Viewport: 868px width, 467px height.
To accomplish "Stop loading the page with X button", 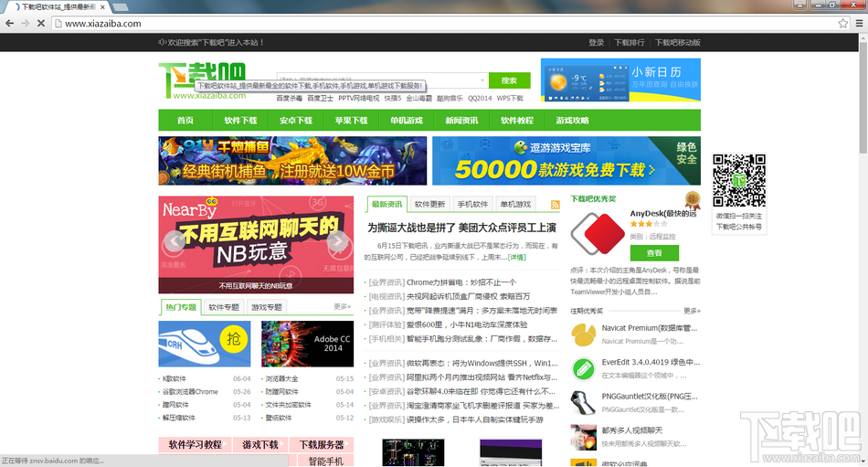I will click(40, 23).
